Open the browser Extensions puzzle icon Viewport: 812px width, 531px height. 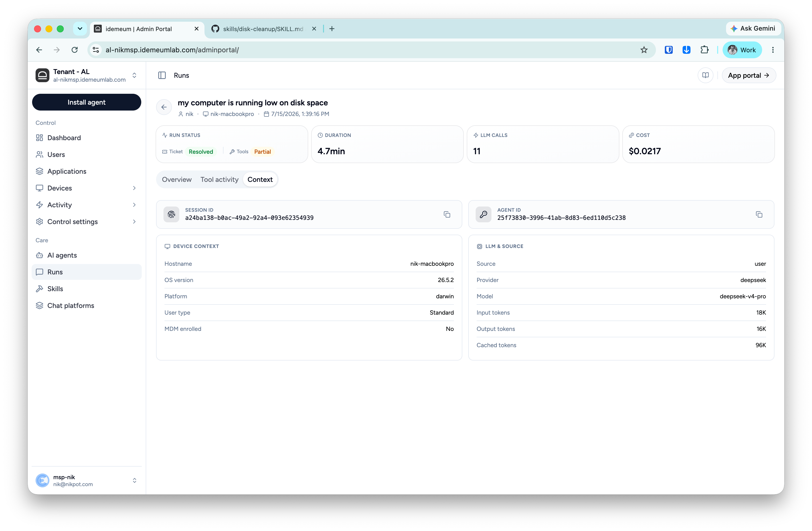(x=704, y=50)
